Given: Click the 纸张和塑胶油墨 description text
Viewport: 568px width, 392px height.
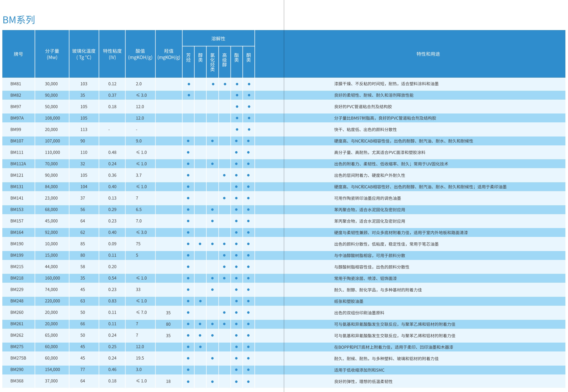Looking at the screenshot, I should pyautogui.click(x=349, y=301).
